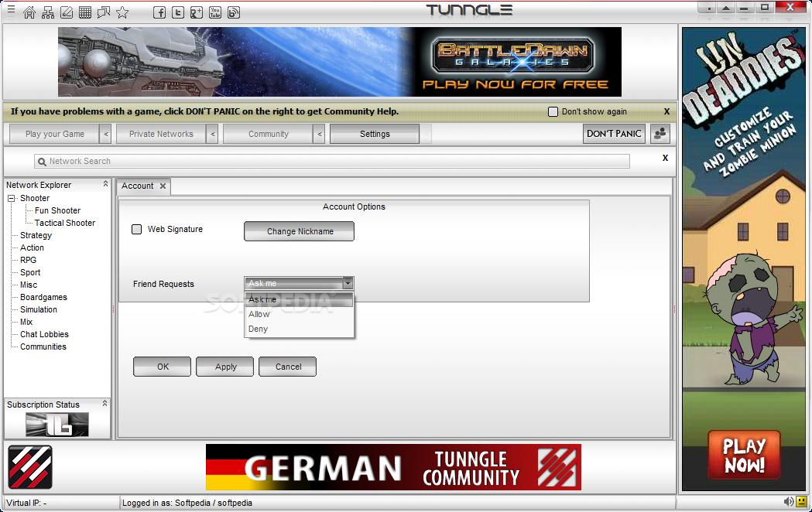This screenshot has height=512, width=812.
Task: Open the network tree icon
Action: pos(48,12)
